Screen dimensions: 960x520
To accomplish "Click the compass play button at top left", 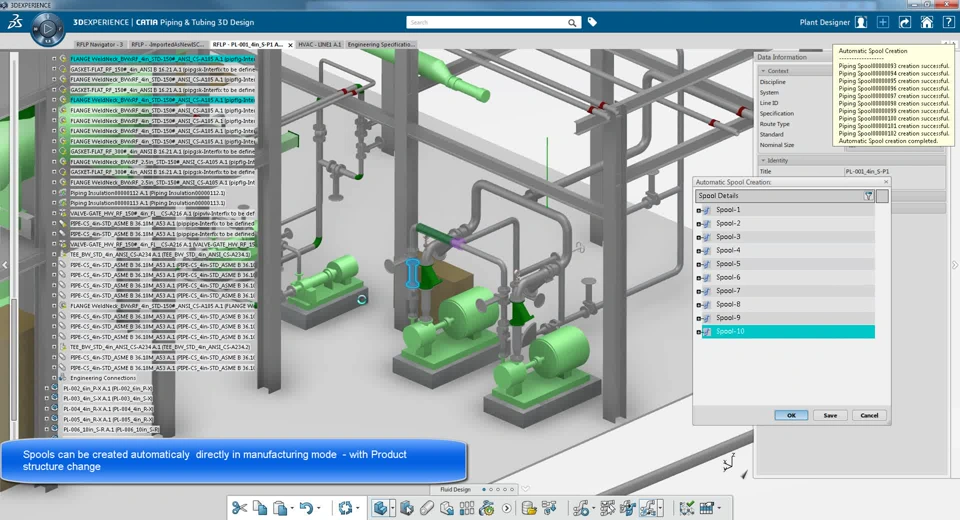I will tap(48, 28).
